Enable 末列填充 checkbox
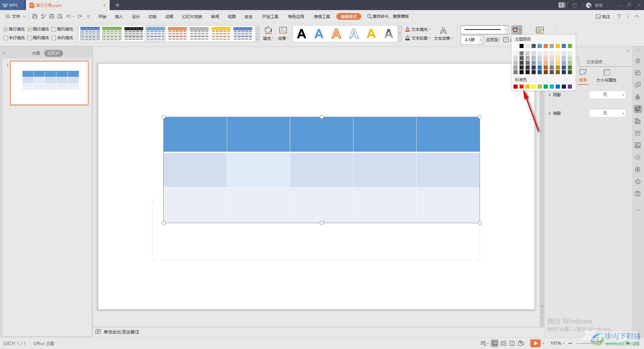Screen dimensions: 644x349 click(54, 38)
